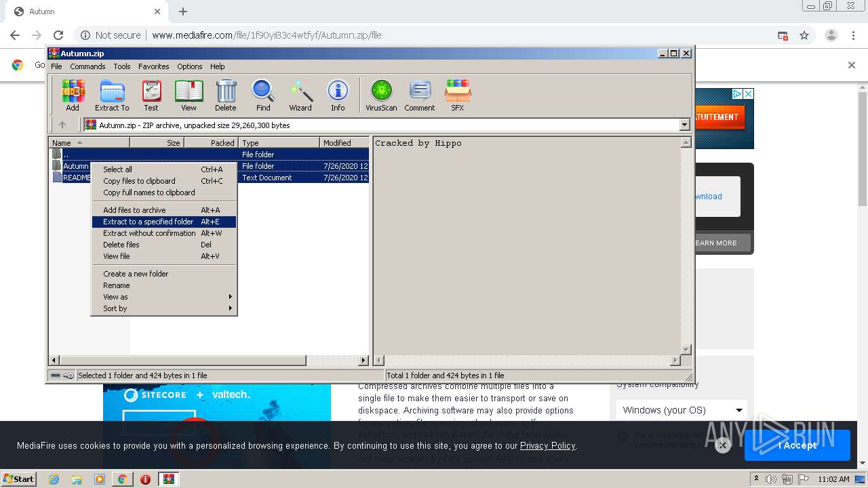This screenshot has width=868, height=488.
Task: Open the Extract To tool
Action: click(x=112, y=95)
